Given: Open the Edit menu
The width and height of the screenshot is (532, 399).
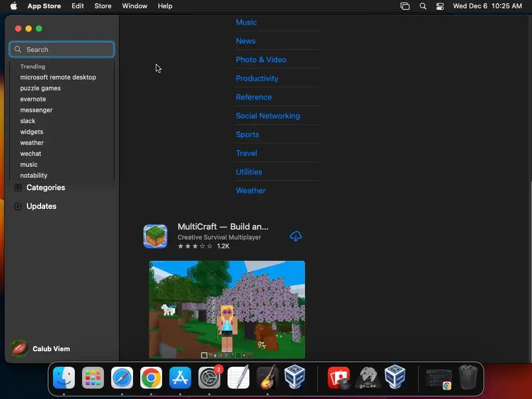Looking at the screenshot, I should pyautogui.click(x=78, y=6).
